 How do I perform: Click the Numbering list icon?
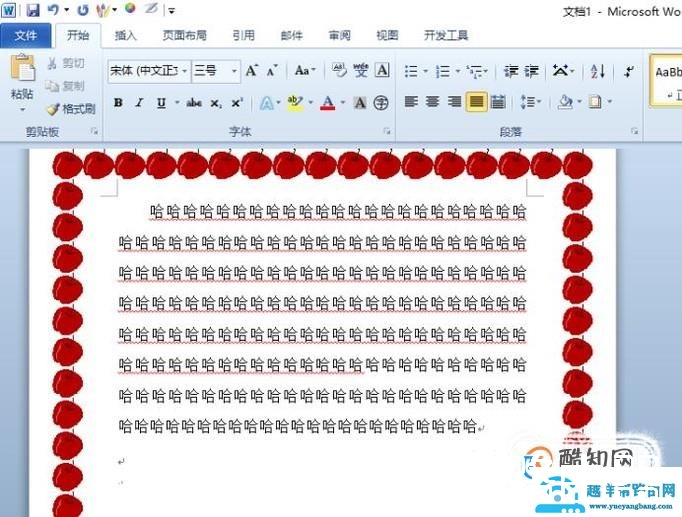(443, 71)
